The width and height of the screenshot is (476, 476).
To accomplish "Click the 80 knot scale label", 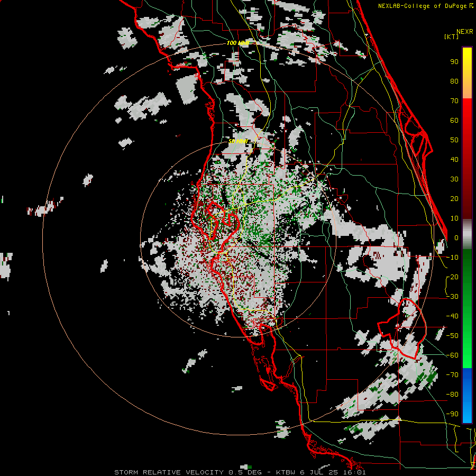I will [x=454, y=81].
